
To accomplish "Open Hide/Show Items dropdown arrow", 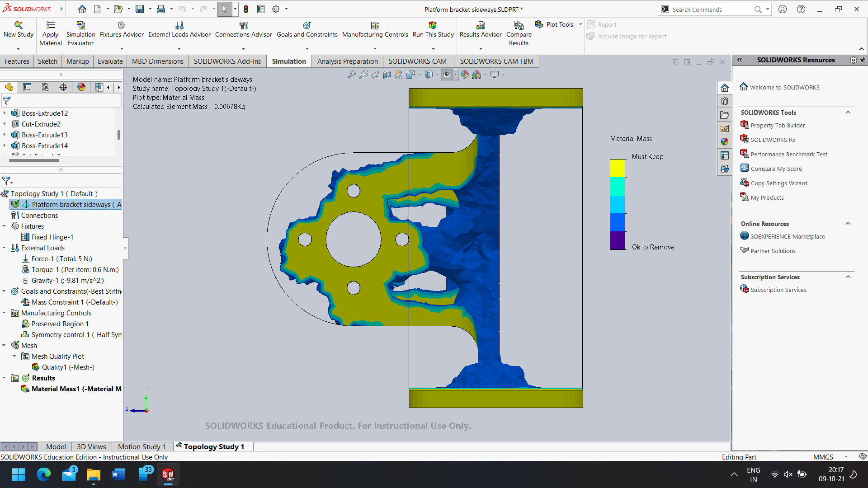I will click(455, 75).
